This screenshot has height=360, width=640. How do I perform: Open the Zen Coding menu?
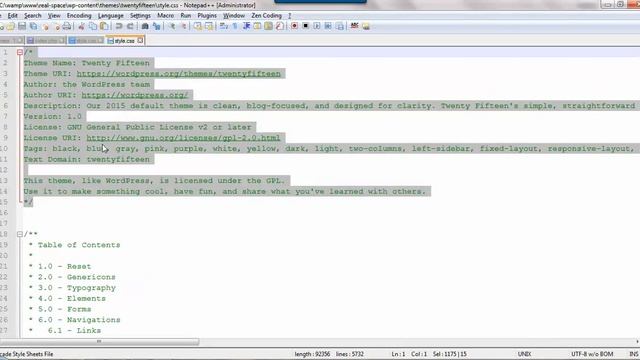pos(267,16)
